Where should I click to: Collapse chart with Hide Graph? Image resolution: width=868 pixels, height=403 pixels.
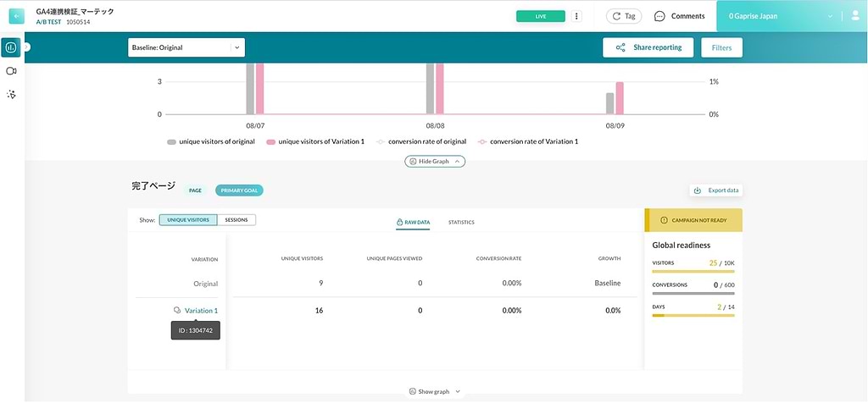pyautogui.click(x=435, y=161)
